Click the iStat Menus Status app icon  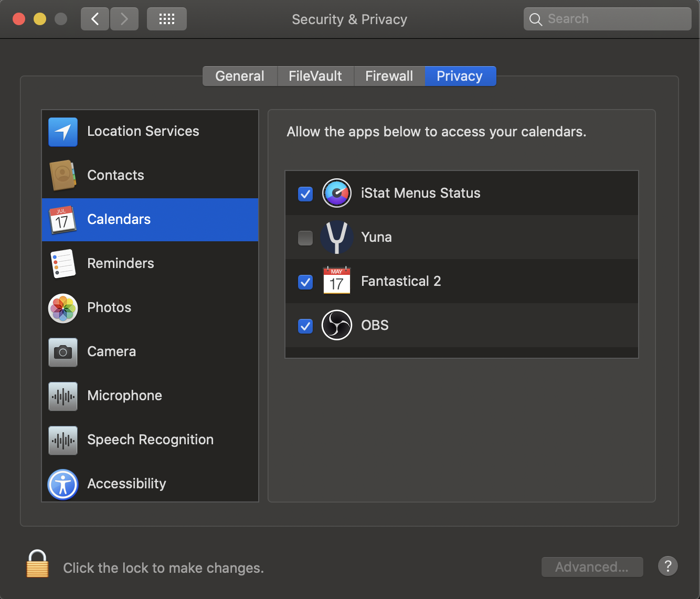pos(337,193)
